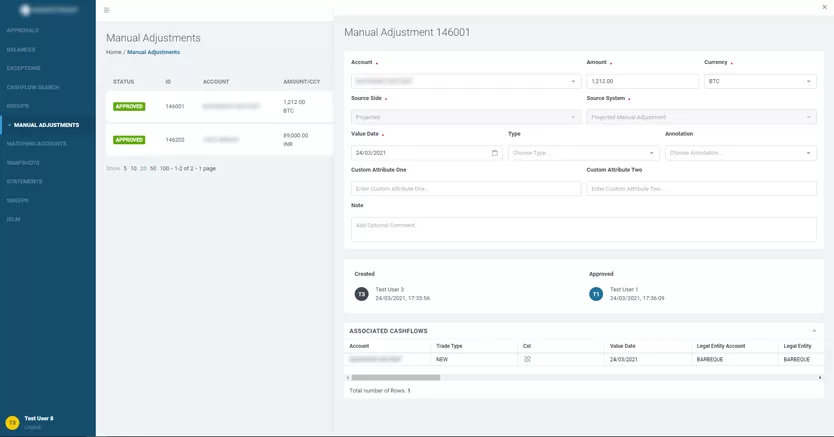Expand the Choose Type dropdown
Screen dimensions: 834x437
(x=583, y=153)
